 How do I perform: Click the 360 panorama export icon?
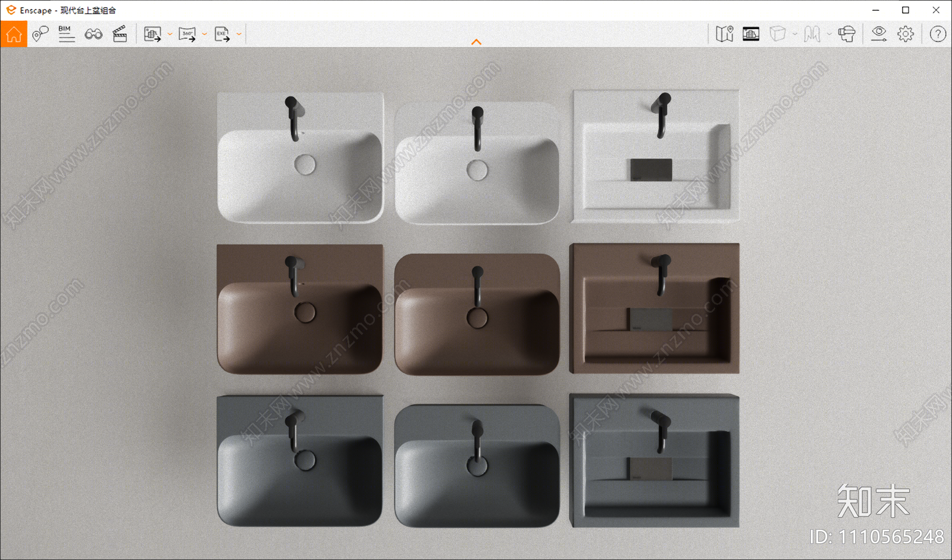point(187,34)
